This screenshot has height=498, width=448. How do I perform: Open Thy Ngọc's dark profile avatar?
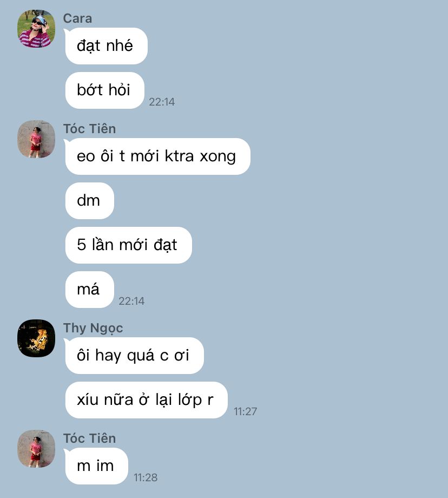coord(36,338)
